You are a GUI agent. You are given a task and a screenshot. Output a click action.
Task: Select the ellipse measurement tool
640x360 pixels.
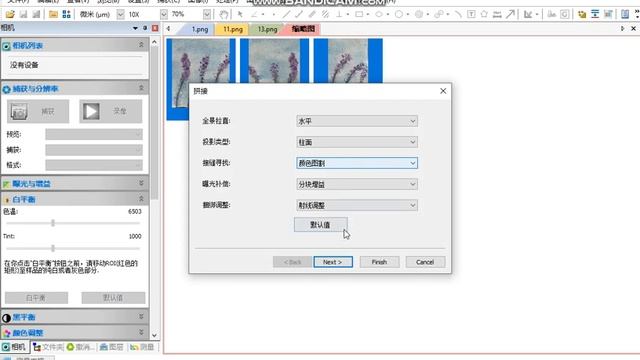tap(379, 14)
